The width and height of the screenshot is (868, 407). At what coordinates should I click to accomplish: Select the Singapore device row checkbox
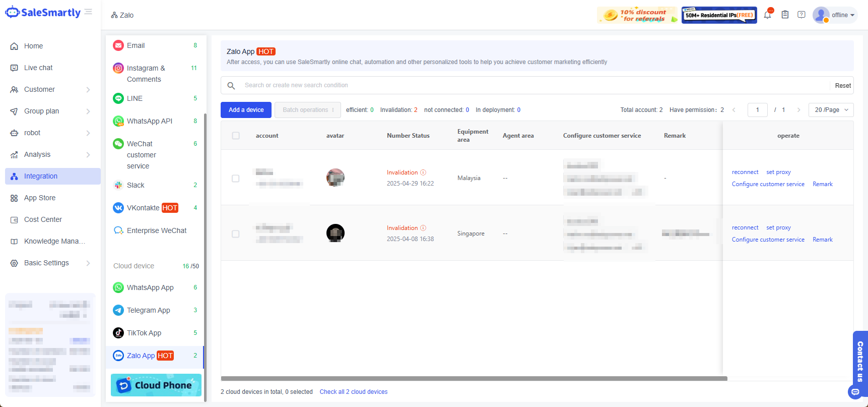236,234
